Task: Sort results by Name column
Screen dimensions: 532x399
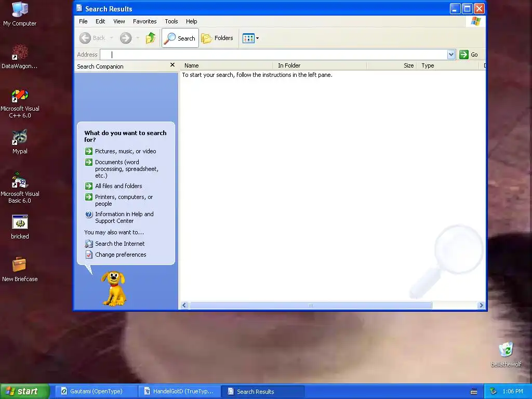Action: tap(227, 65)
